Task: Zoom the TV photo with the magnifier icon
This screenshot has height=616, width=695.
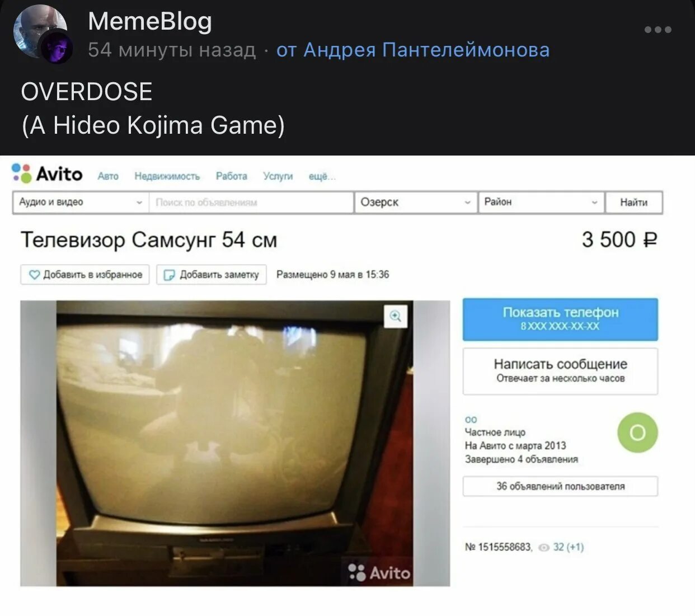Action: click(x=396, y=316)
